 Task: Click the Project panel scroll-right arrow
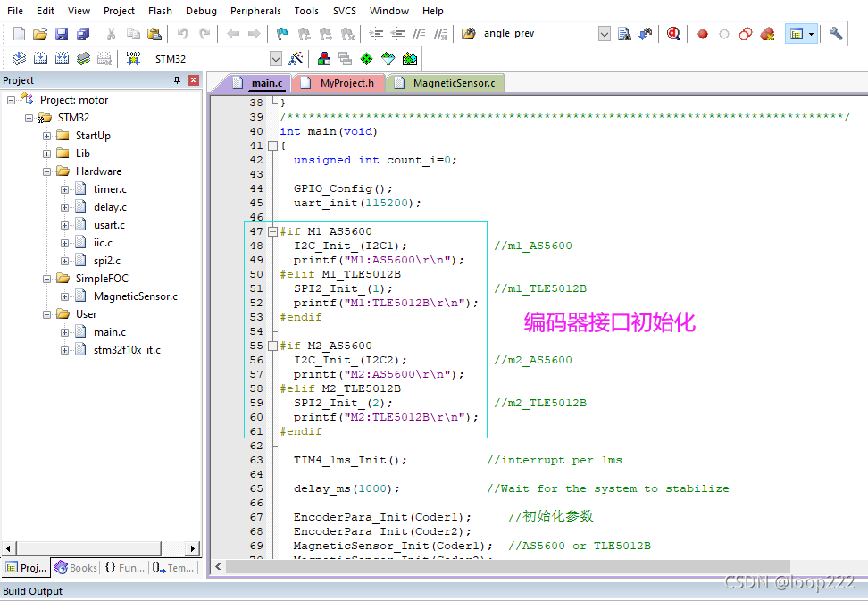pos(192,548)
